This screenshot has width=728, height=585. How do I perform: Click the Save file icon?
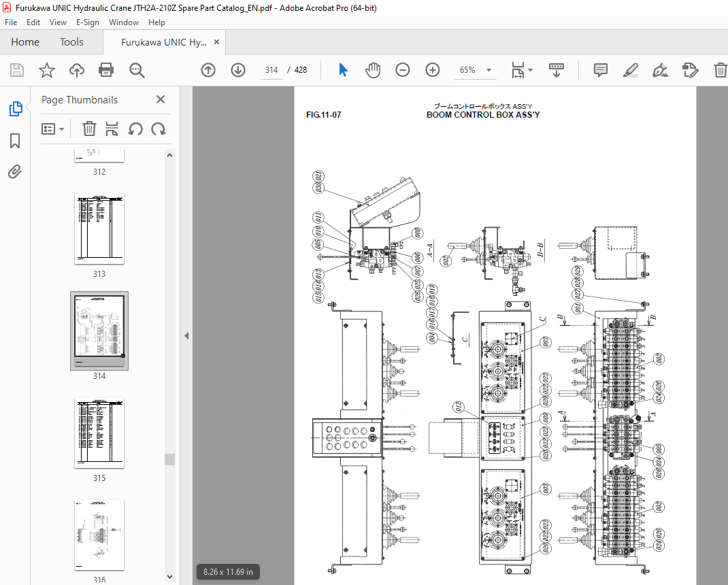click(17, 70)
